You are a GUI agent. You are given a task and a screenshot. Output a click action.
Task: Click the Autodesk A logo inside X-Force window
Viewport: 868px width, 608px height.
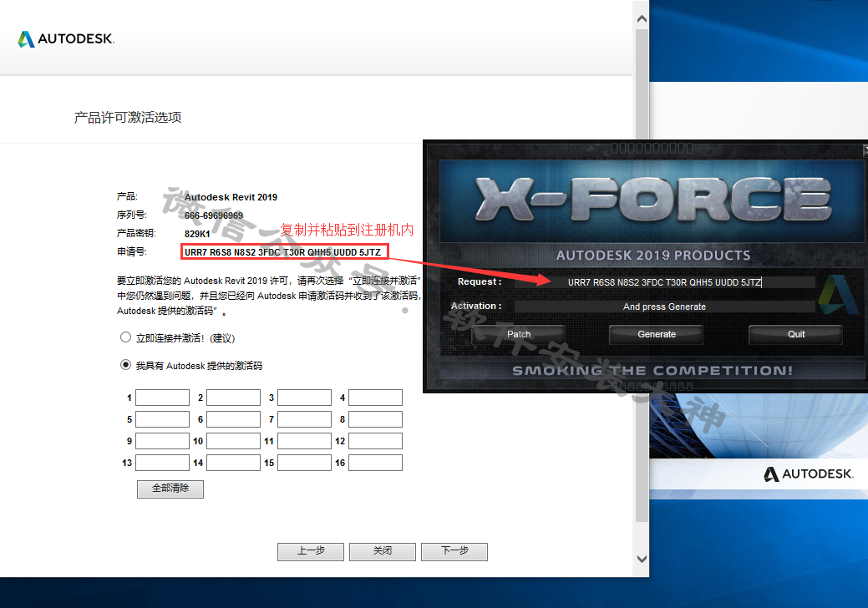coord(838,294)
